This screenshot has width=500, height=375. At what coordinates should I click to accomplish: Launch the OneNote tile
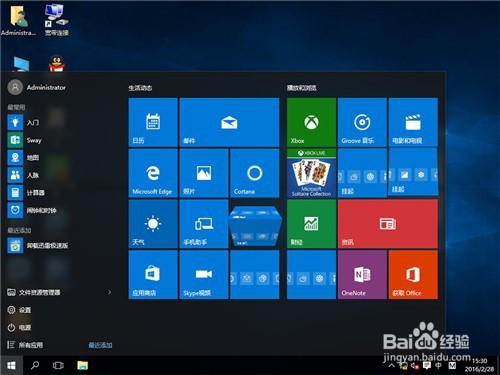[362, 275]
